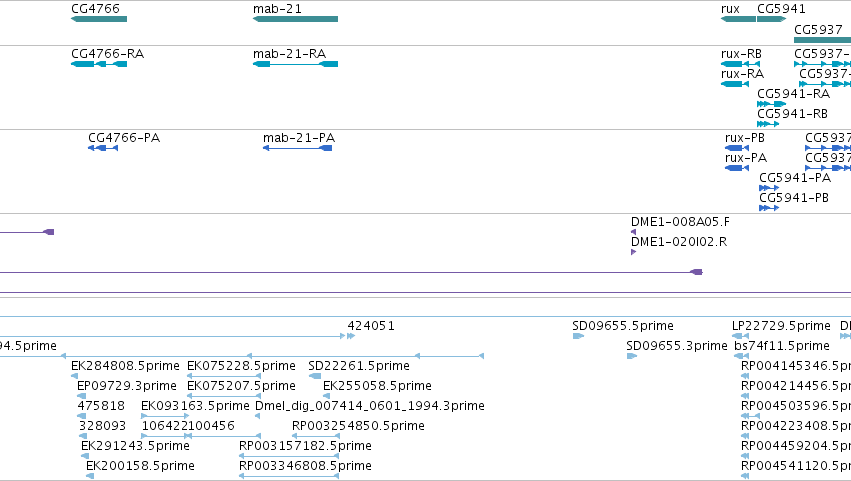Select the mab-21 gene bar

(x=295, y=19)
